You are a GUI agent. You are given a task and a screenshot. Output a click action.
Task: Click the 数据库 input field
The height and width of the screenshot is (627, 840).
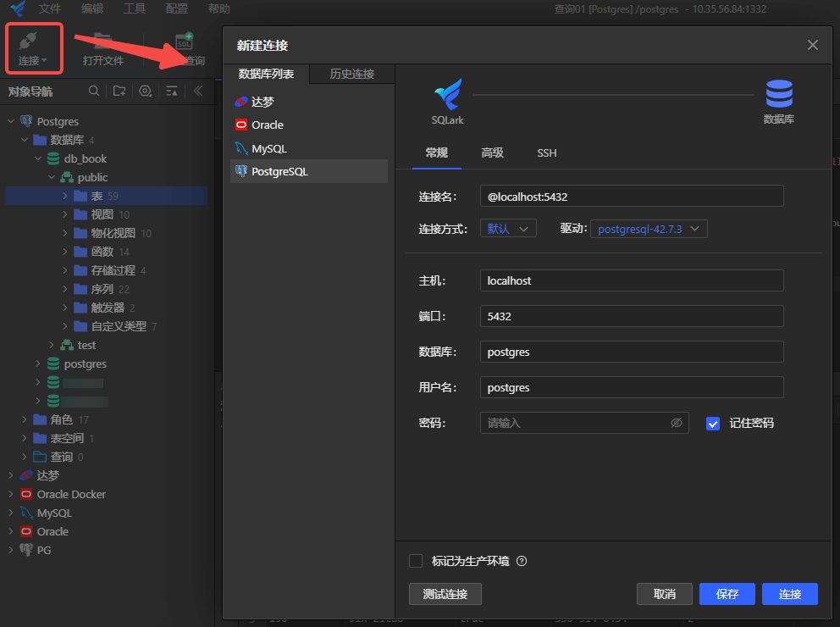[x=632, y=352]
